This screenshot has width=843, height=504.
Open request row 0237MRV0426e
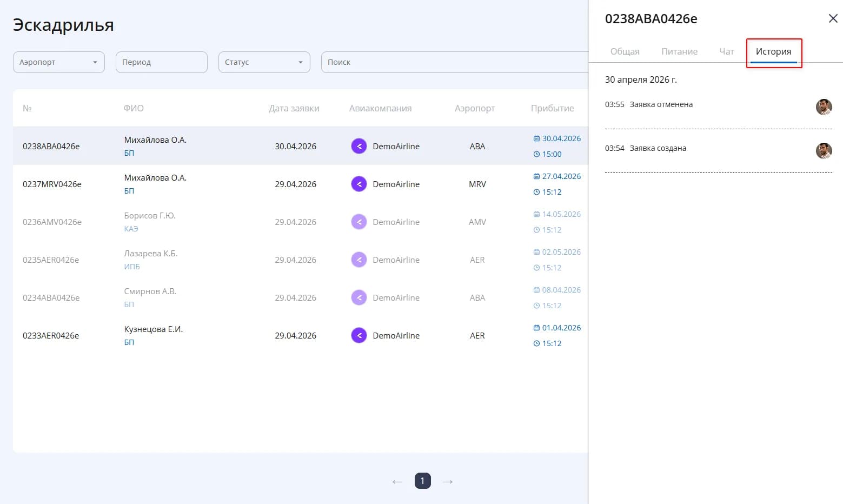(x=301, y=184)
